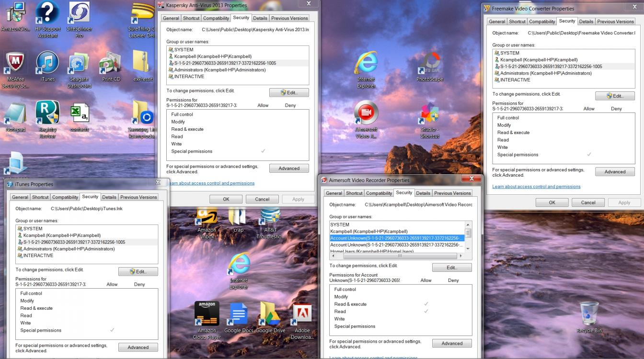Screen dimensions: 644x359
Task: Open Advanced settings in iTunes Properties
Action: pos(138,348)
